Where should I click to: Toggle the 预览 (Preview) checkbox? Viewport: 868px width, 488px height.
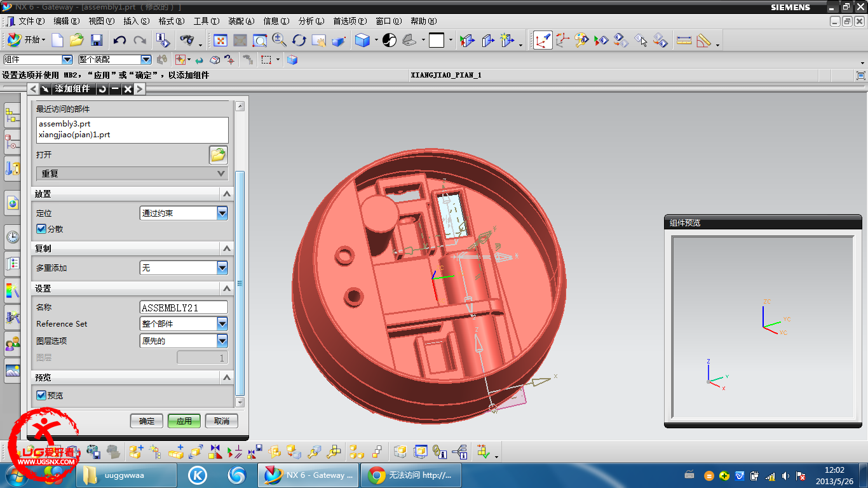41,395
